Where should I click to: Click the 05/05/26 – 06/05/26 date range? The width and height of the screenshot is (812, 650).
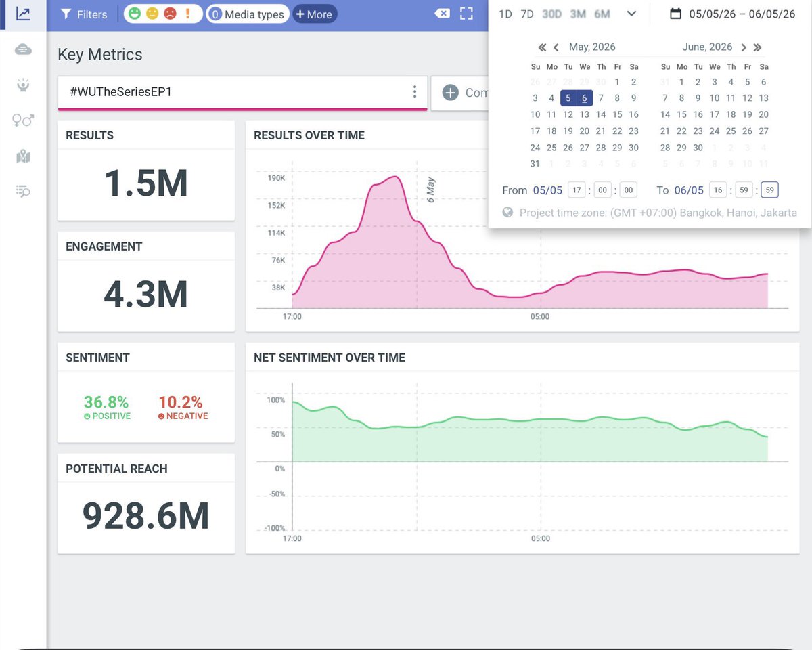[x=742, y=14]
